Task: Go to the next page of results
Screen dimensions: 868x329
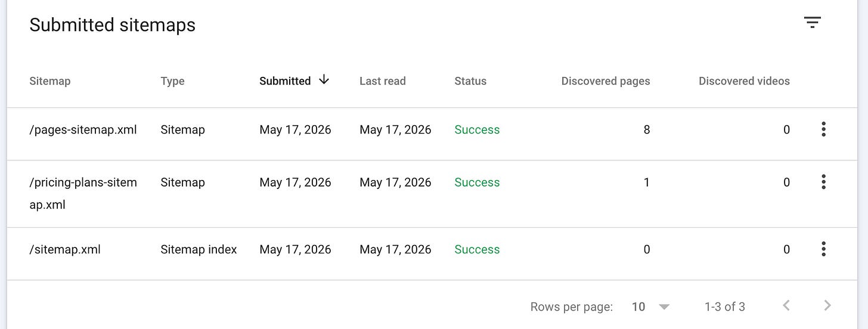Action: point(827,306)
